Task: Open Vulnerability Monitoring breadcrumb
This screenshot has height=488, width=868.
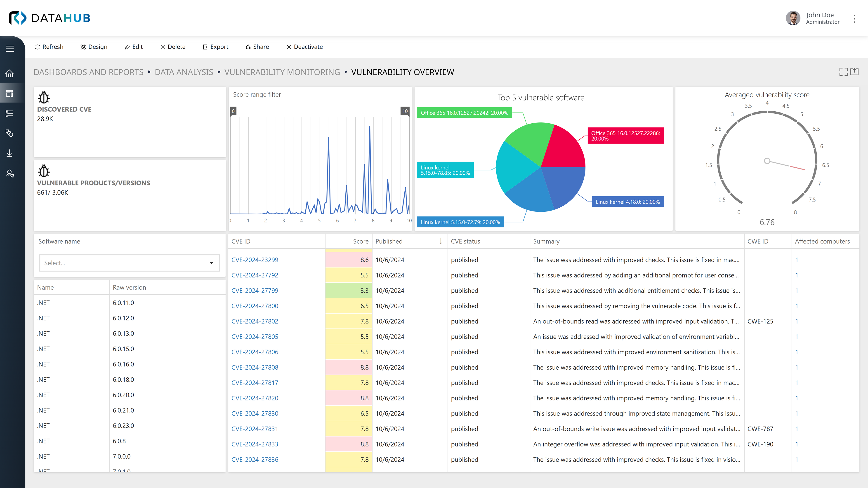Action: pos(282,72)
